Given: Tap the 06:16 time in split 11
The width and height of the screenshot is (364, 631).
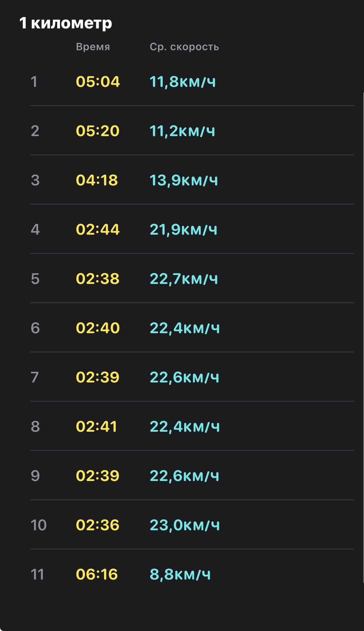Looking at the screenshot, I should (x=97, y=574).
